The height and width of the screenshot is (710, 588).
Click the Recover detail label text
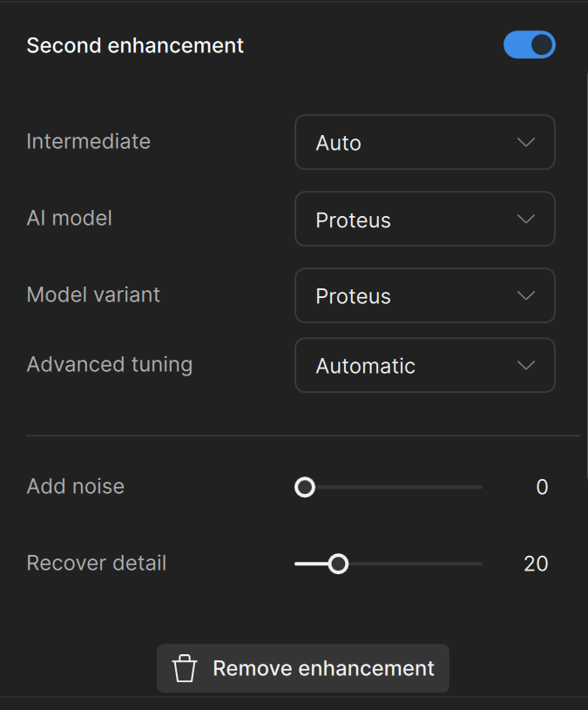point(97,563)
